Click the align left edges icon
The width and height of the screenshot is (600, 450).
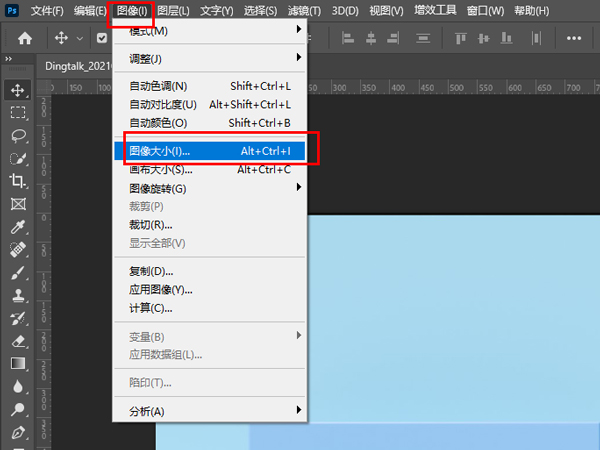349,39
